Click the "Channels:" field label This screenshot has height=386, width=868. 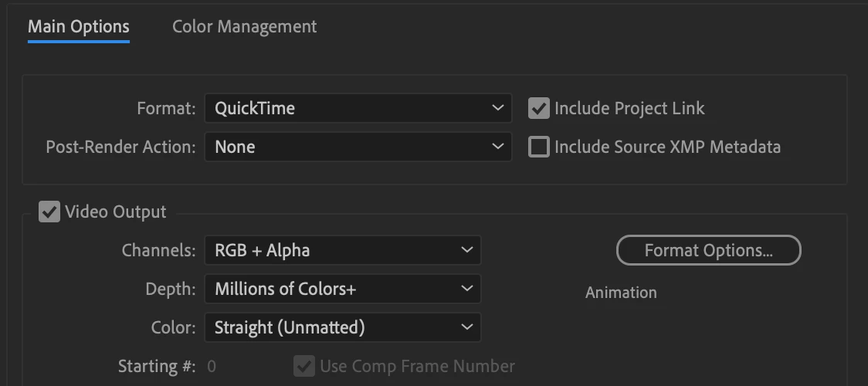coord(158,250)
